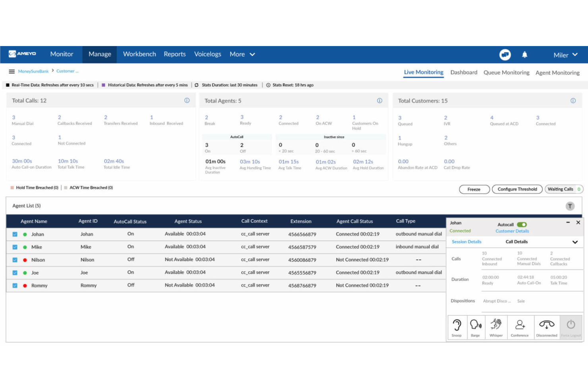Open the Reports menu

174,54
